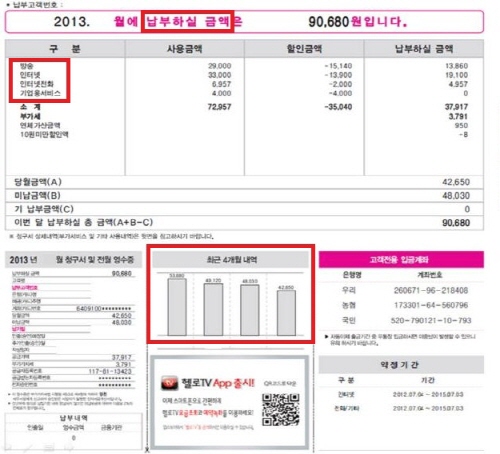Click the discount amount '-2,000'

click(340, 84)
